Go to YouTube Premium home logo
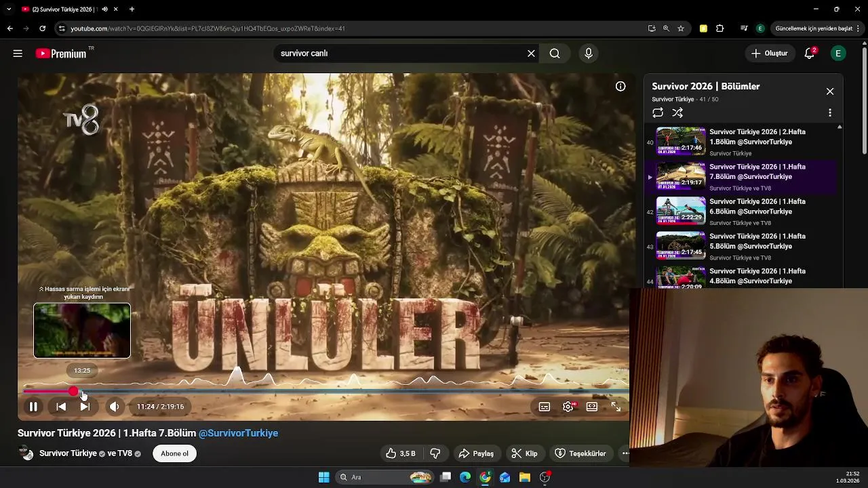Image resolution: width=868 pixels, height=488 pixels. coord(62,54)
